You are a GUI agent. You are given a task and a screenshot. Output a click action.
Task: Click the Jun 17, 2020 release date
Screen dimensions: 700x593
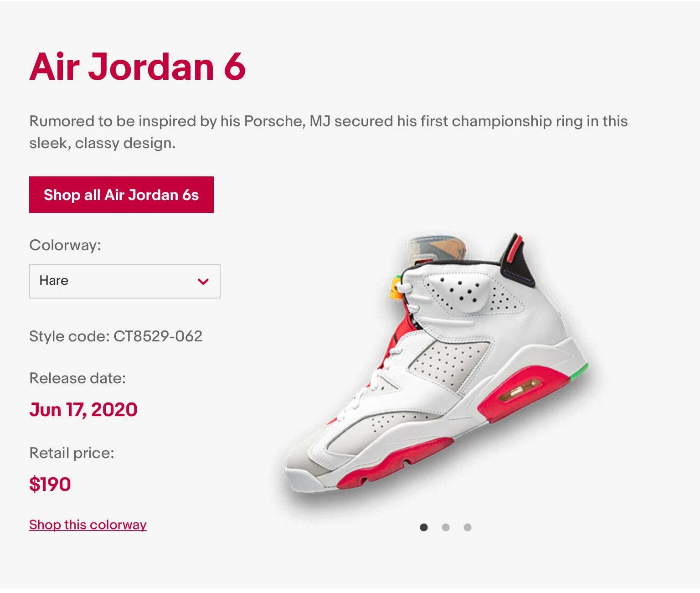pos(83,410)
